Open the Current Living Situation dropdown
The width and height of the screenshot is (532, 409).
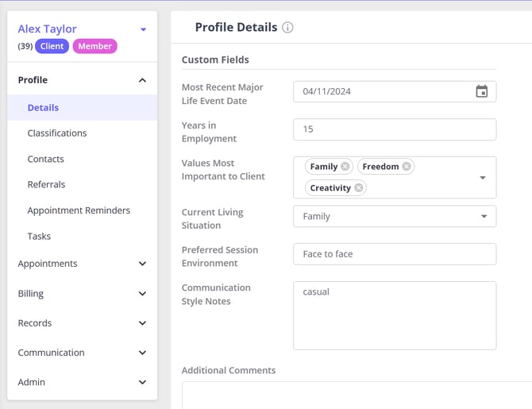point(484,216)
